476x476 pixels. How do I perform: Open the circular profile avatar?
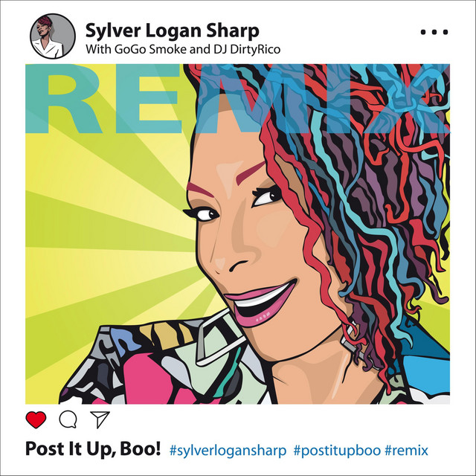click(53, 36)
